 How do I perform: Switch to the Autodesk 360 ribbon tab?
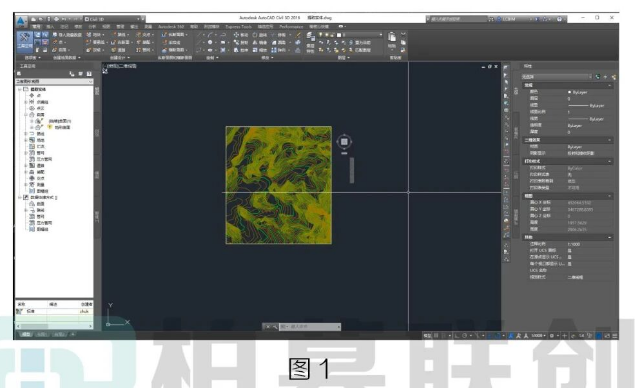pos(171,27)
